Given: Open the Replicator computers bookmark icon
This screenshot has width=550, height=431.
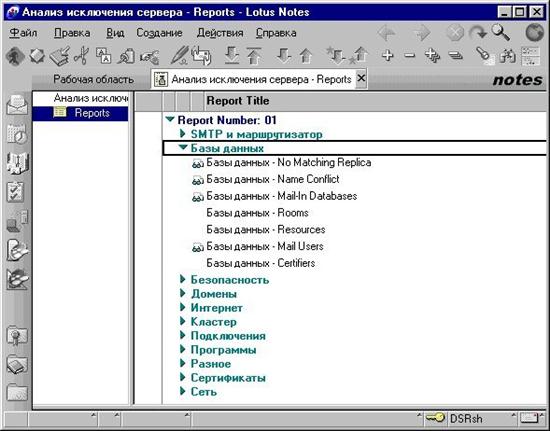Looking at the screenshot, I should click(x=17, y=221).
